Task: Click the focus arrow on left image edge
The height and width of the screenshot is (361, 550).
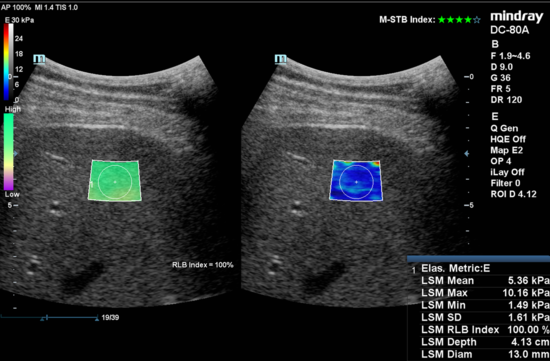Action: (15, 154)
